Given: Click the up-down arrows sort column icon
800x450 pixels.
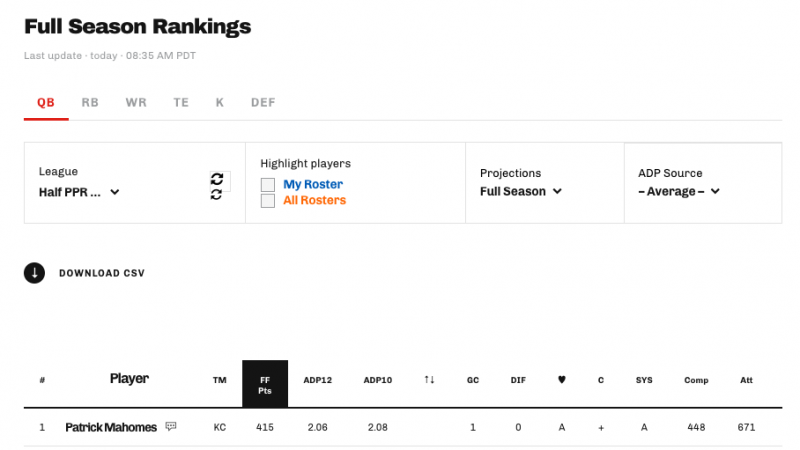Looking at the screenshot, I should point(429,380).
